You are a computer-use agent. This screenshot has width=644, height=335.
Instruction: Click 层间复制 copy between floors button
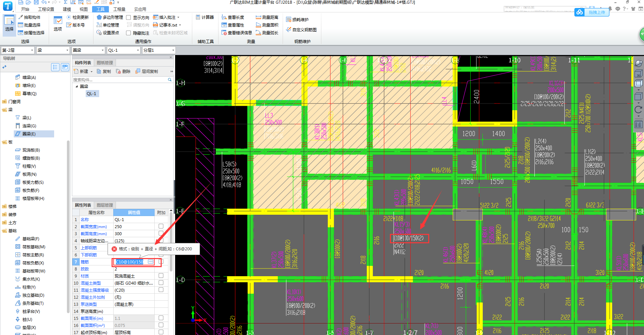(147, 71)
